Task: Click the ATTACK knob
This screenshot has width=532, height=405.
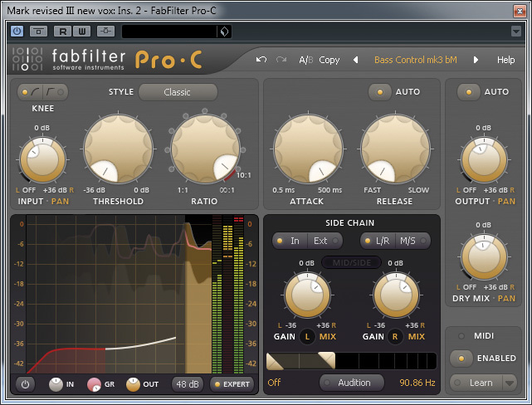Action: [308, 149]
